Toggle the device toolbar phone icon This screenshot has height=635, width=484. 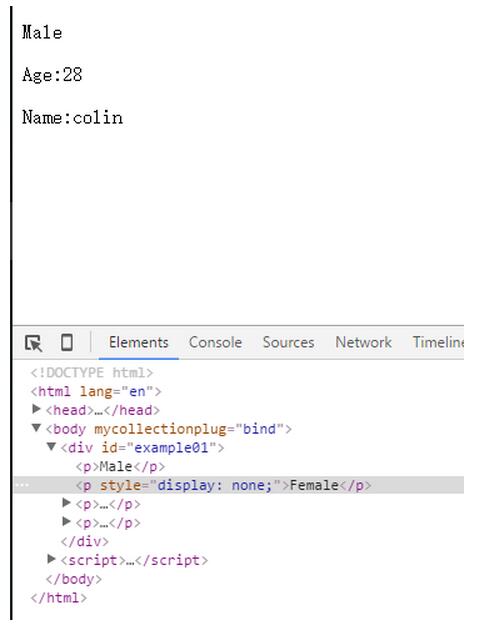tap(67, 342)
